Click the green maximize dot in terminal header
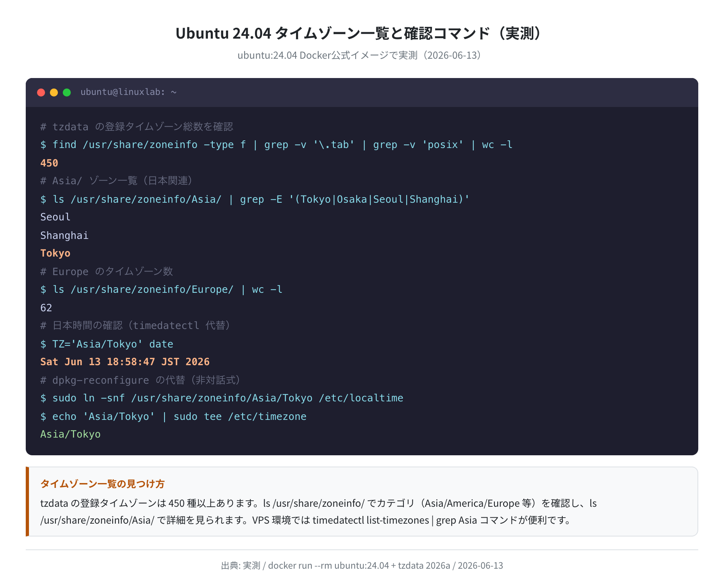Image resolution: width=724 pixels, height=588 pixels. click(67, 93)
